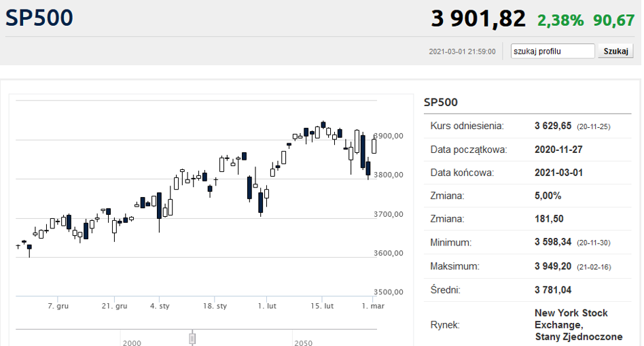
Task: Click the 'Kurs odniesienia:' label
Action: [467, 126]
